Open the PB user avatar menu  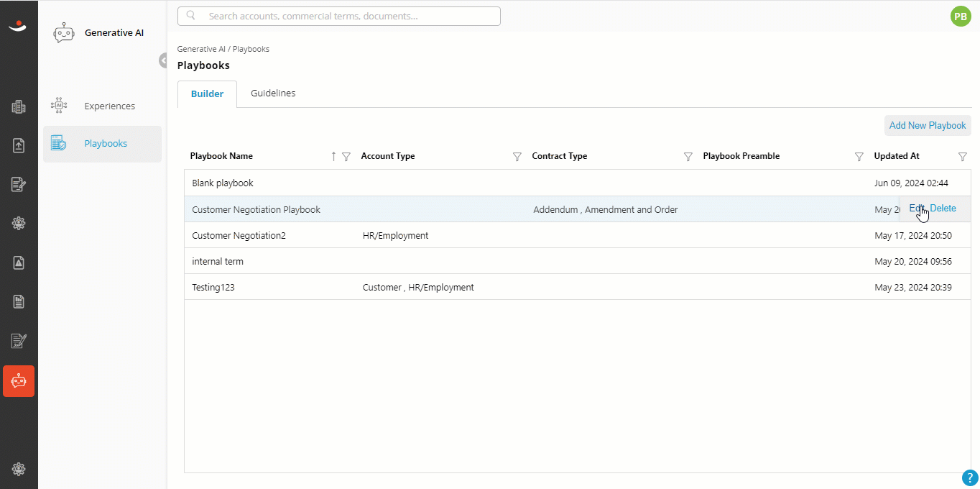[961, 16]
